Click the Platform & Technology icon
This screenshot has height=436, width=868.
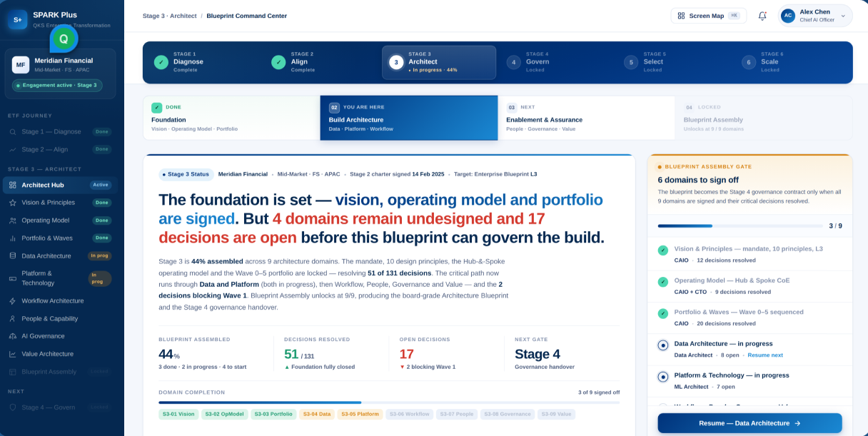13,278
